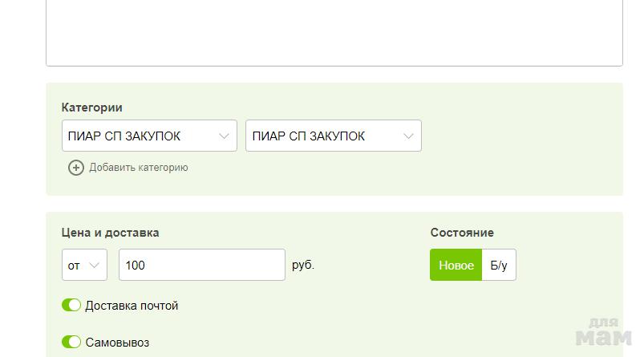Click the Категории section heading
The image size is (644, 357).
(92, 108)
